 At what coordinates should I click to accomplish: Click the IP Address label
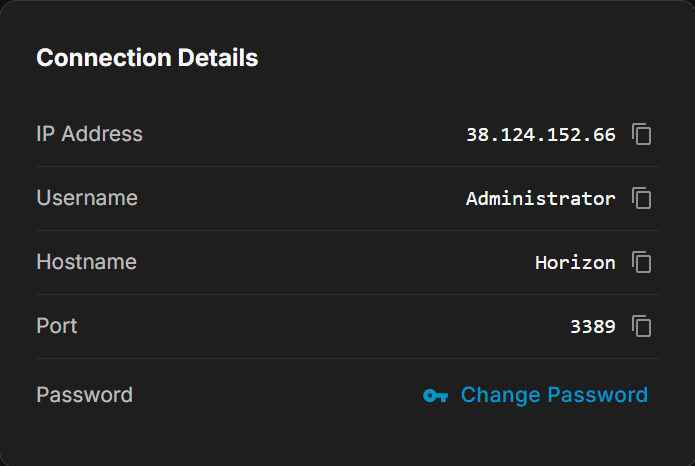click(x=89, y=134)
